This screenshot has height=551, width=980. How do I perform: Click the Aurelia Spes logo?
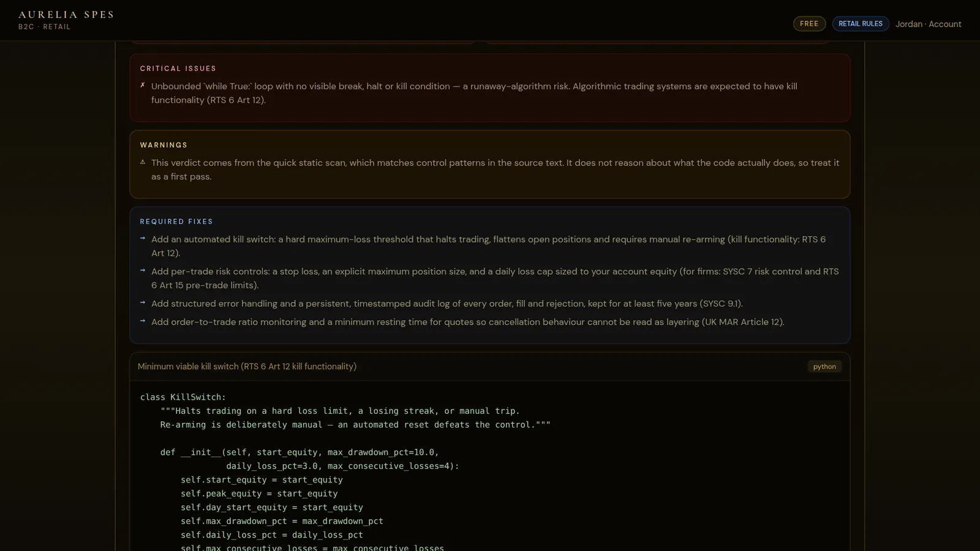pyautogui.click(x=66, y=15)
